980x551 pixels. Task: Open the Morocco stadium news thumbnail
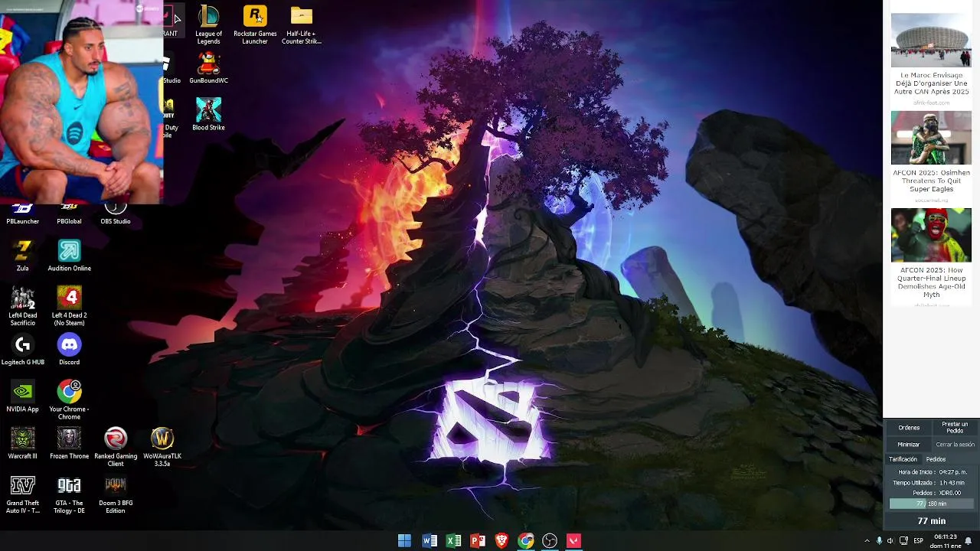pos(931,40)
